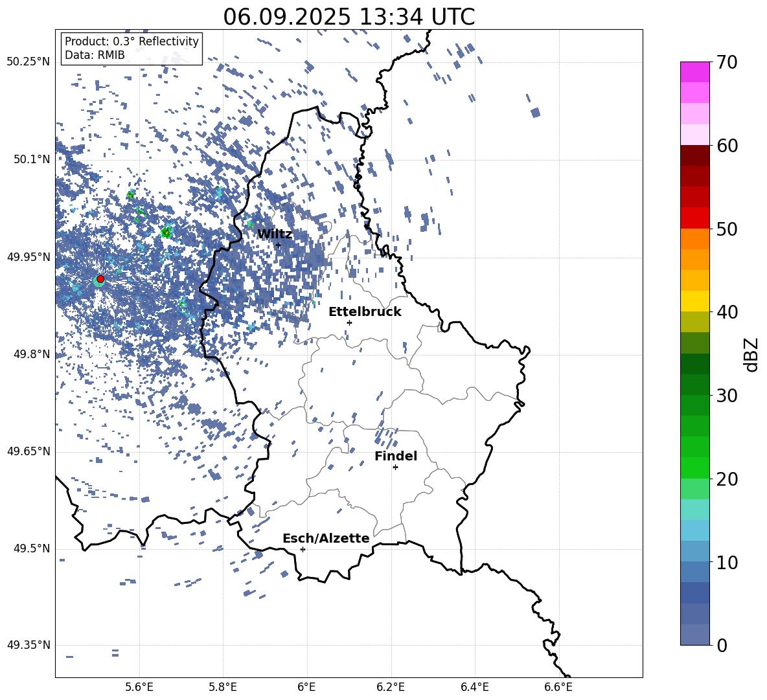
Task: Click the 6.6°E longitude label
Action: click(558, 687)
